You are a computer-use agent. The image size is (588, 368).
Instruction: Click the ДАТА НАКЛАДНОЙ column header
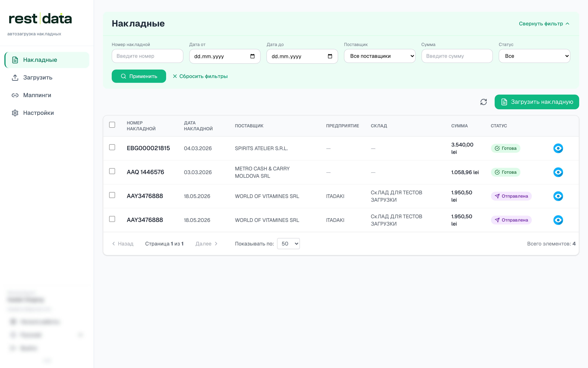198,126
